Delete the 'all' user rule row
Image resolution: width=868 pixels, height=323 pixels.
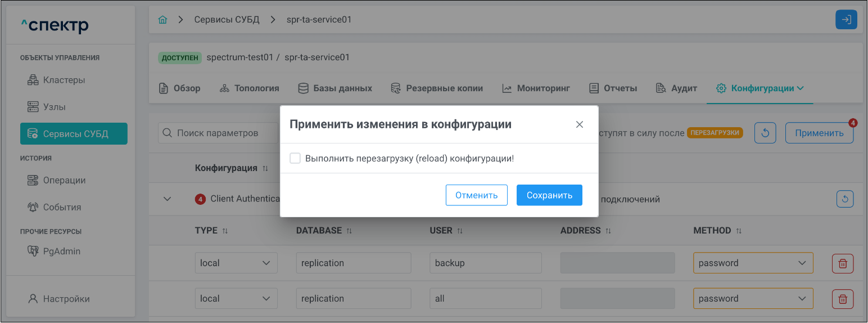842,299
